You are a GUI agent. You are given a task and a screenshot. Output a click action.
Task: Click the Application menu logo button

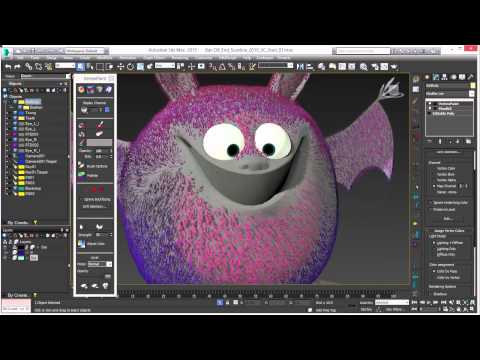[x=7, y=53]
